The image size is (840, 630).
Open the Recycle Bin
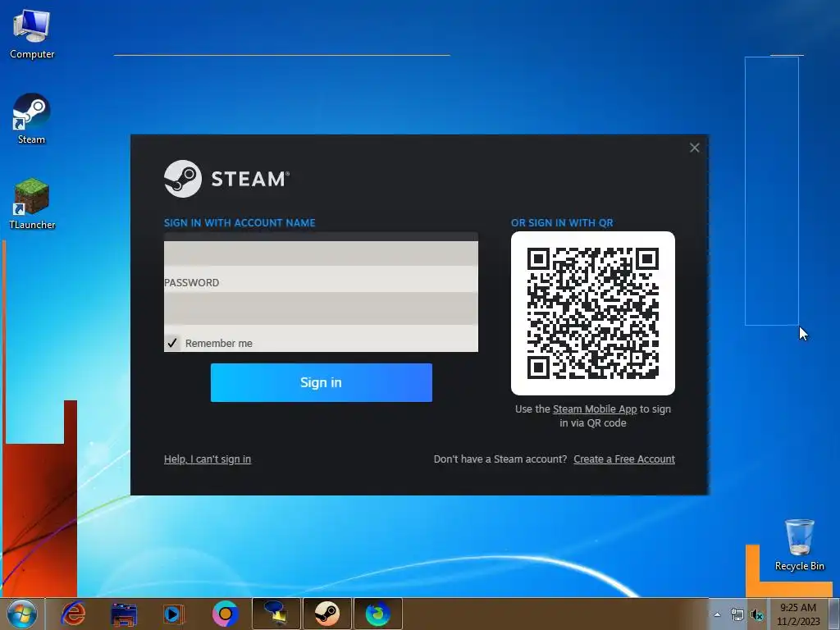coord(799,545)
